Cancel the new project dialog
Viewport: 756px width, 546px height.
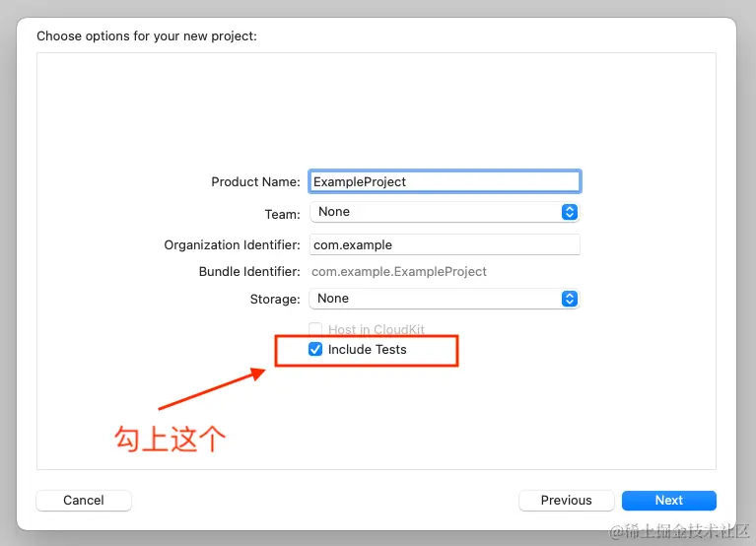click(84, 501)
